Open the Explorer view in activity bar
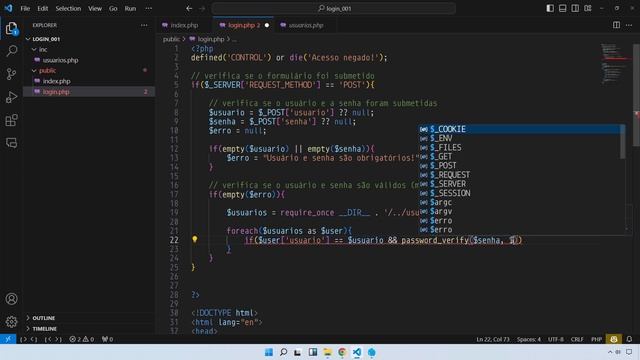640x360 pixels. pyautogui.click(x=11, y=28)
